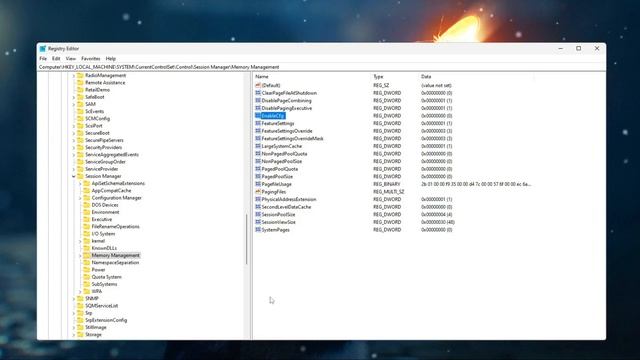Select the DOS Devices key
The width and height of the screenshot is (640, 360).
105,205
